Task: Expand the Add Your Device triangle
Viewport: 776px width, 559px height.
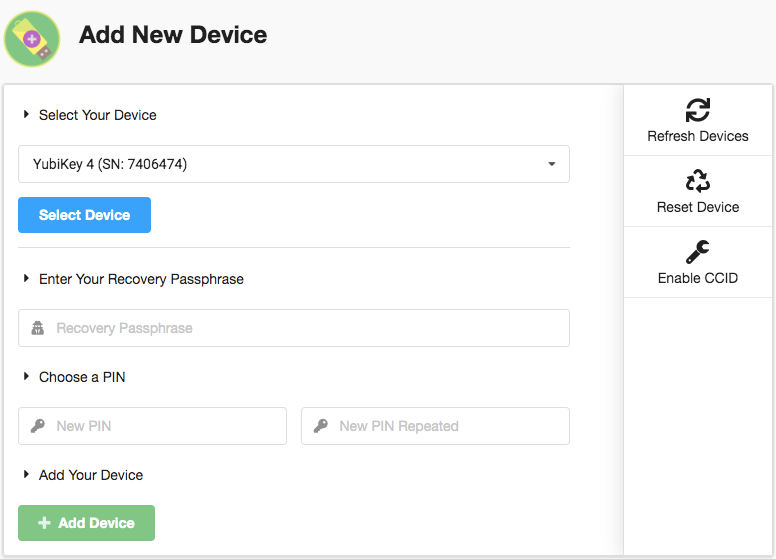Action: click(x=26, y=474)
